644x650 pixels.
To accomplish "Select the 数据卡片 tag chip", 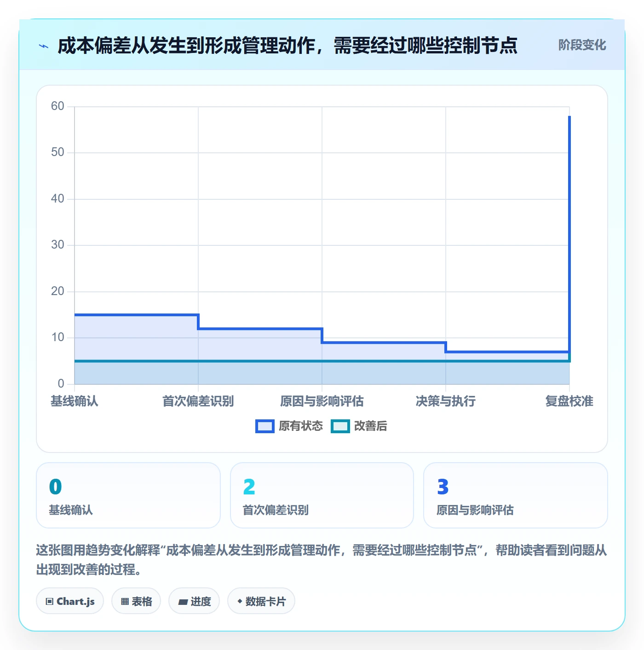I will (261, 601).
